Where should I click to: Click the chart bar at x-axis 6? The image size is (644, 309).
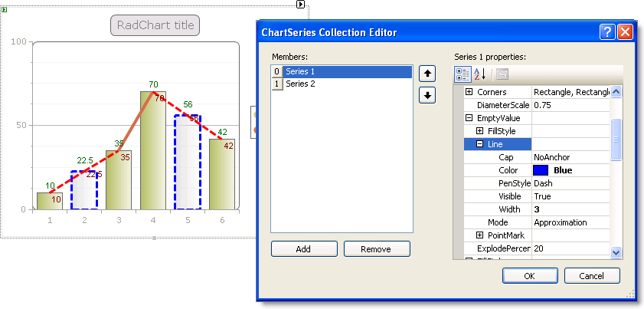point(222,175)
